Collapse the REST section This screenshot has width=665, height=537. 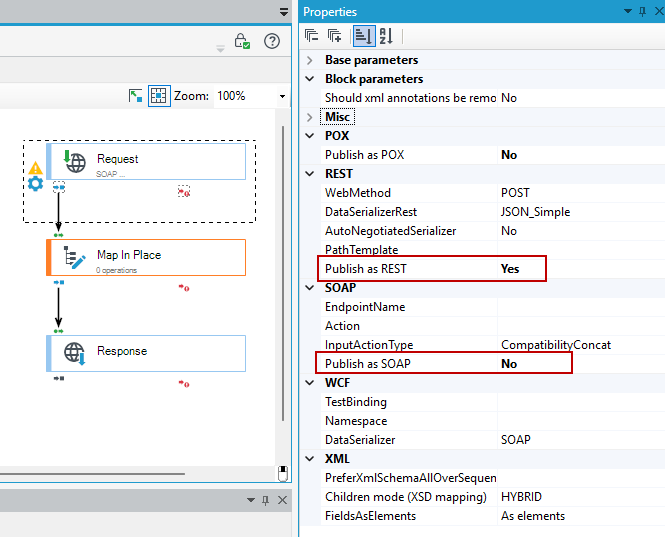coord(310,174)
